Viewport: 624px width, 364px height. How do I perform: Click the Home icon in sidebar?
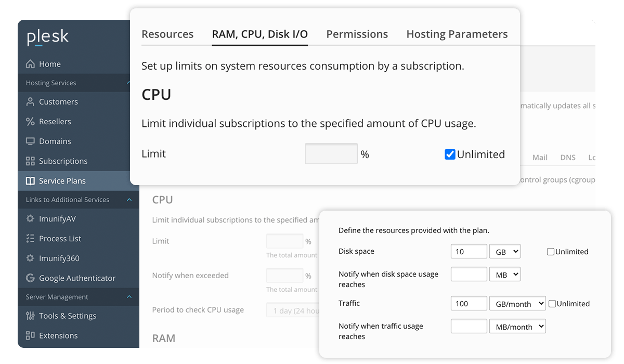pyautogui.click(x=30, y=64)
